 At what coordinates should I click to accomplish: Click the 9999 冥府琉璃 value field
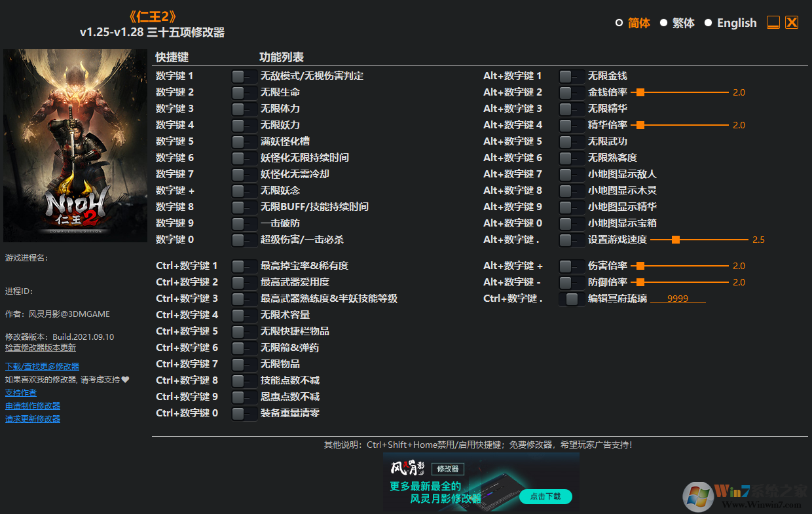[x=677, y=298]
